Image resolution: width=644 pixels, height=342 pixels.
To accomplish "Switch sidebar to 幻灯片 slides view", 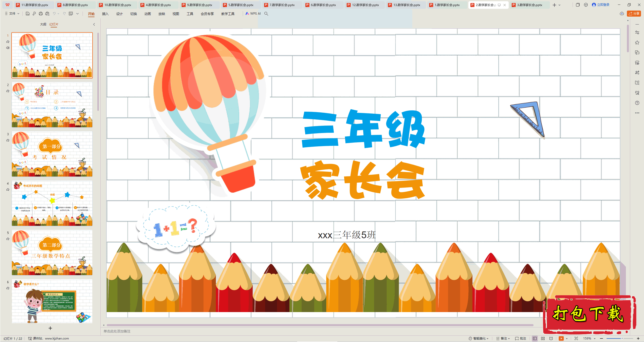I will tap(54, 24).
